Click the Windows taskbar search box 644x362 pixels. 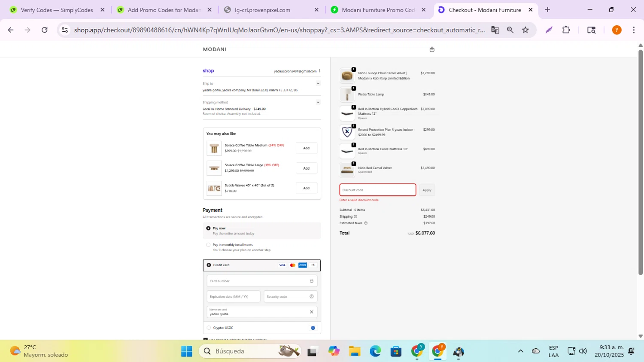250,352
